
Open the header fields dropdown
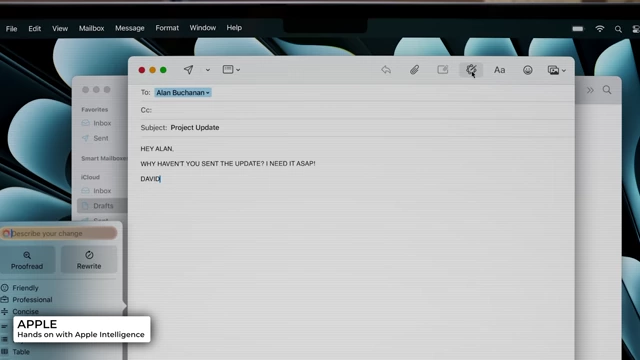click(x=231, y=70)
